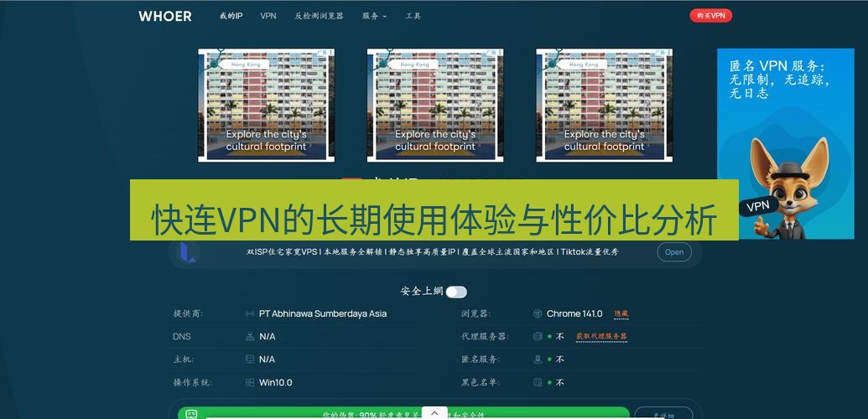Open the middle Hong Kong ad thumbnail
The height and width of the screenshot is (419, 868).
click(435, 105)
